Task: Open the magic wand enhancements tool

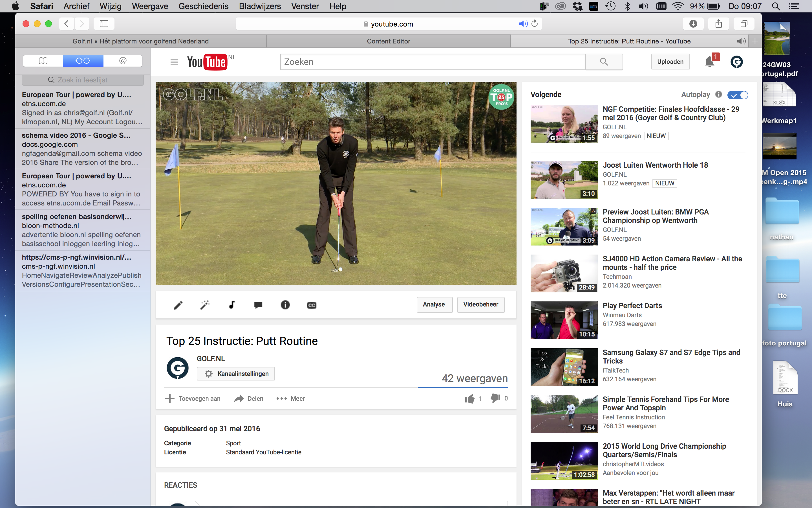Action: (x=205, y=305)
